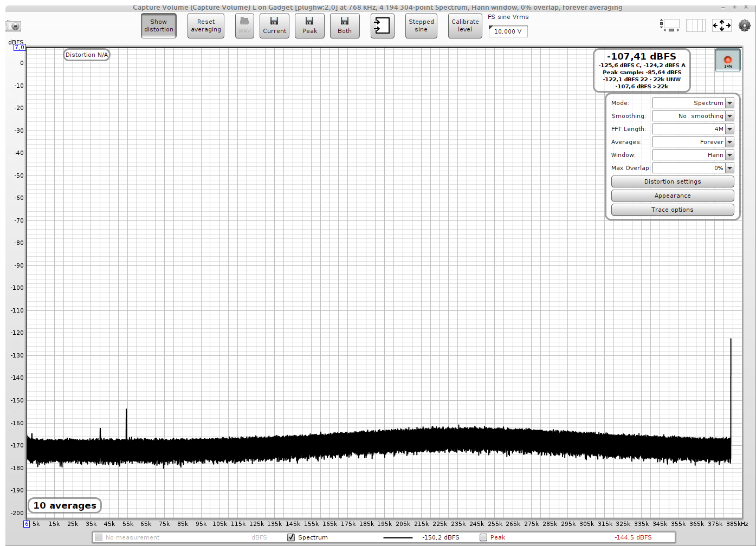
Task: Click the black Spectrum trace line sample
Action: click(x=398, y=538)
